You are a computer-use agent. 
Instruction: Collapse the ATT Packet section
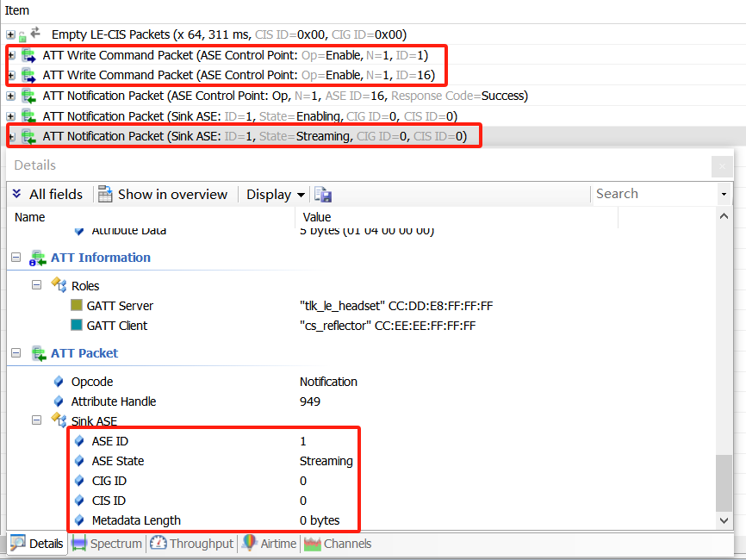[16, 353]
